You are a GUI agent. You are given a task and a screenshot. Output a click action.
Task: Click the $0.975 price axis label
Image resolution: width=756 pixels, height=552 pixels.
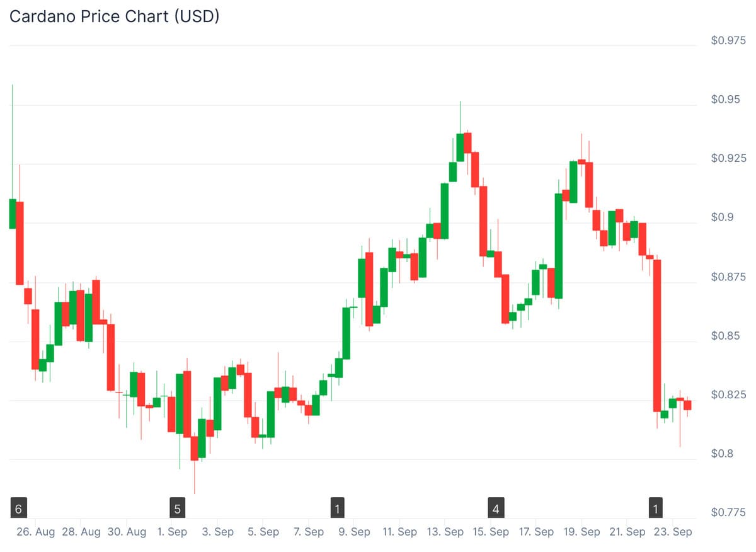point(728,40)
